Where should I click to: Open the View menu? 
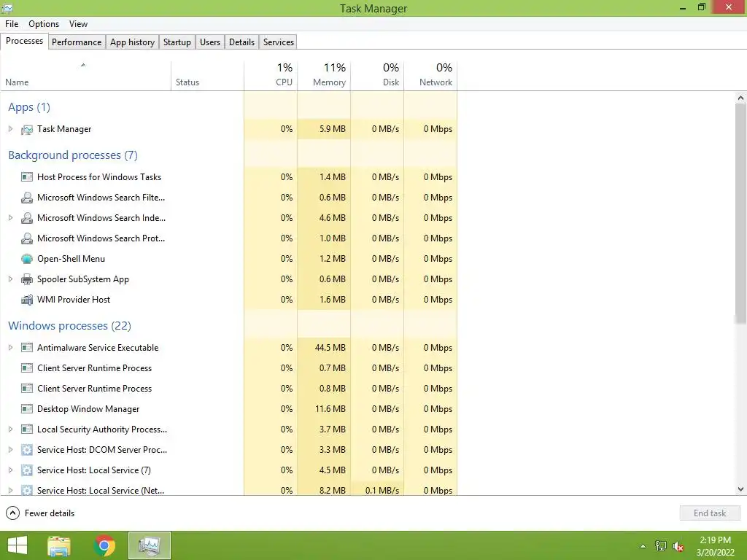pos(78,24)
